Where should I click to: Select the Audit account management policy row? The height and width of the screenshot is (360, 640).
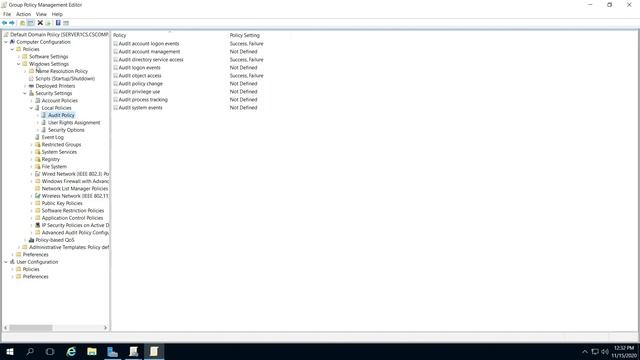click(x=149, y=52)
